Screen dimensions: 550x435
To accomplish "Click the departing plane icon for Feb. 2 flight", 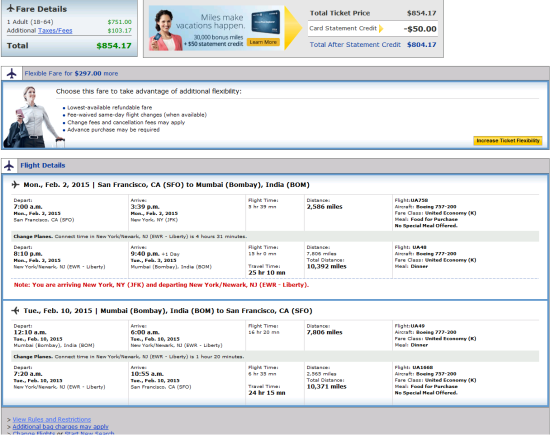I will tap(15, 185).
